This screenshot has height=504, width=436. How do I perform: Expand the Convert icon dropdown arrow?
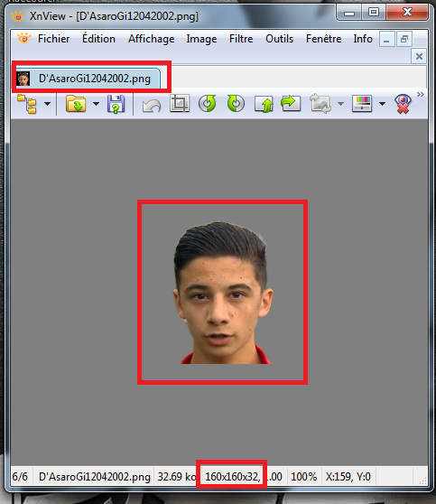[340, 104]
